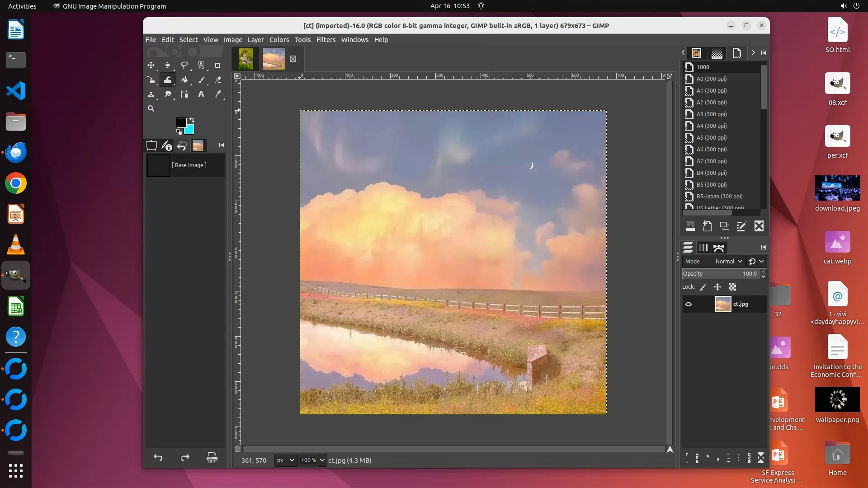The width and height of the screenshot is (868, 488).
Task: Delete the selected template with X icon
Action: coord(759,226)
